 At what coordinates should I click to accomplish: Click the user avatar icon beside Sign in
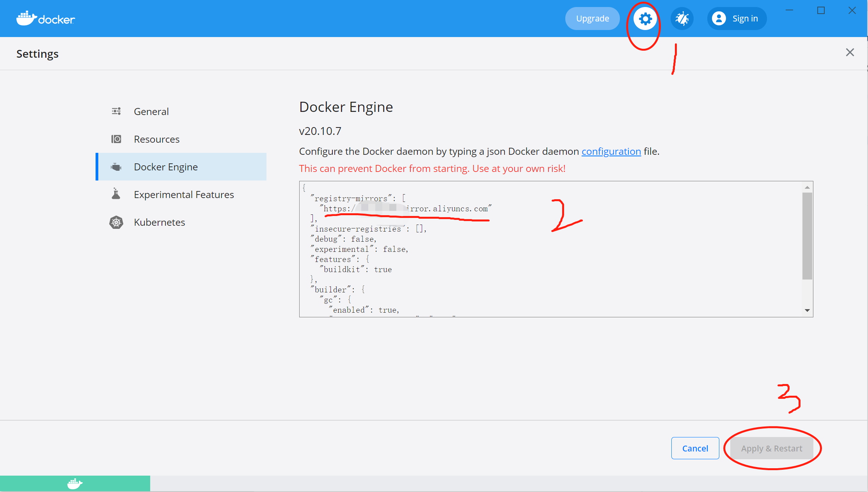coord(719,18)
